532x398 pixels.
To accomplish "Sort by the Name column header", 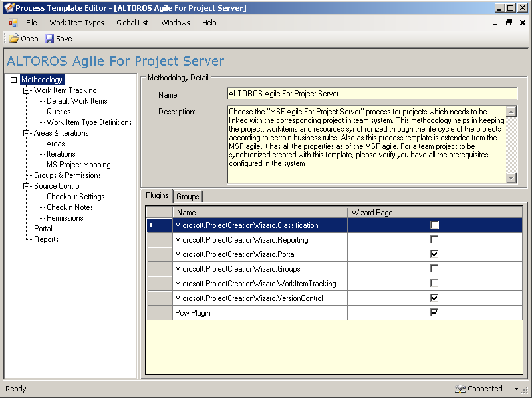I will (260, 213).
